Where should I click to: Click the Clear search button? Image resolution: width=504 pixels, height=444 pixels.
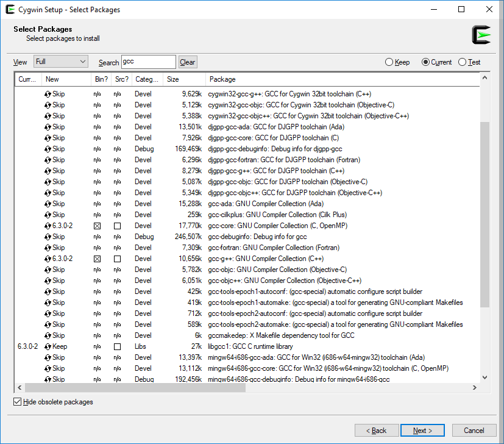(x=188, y=62)
